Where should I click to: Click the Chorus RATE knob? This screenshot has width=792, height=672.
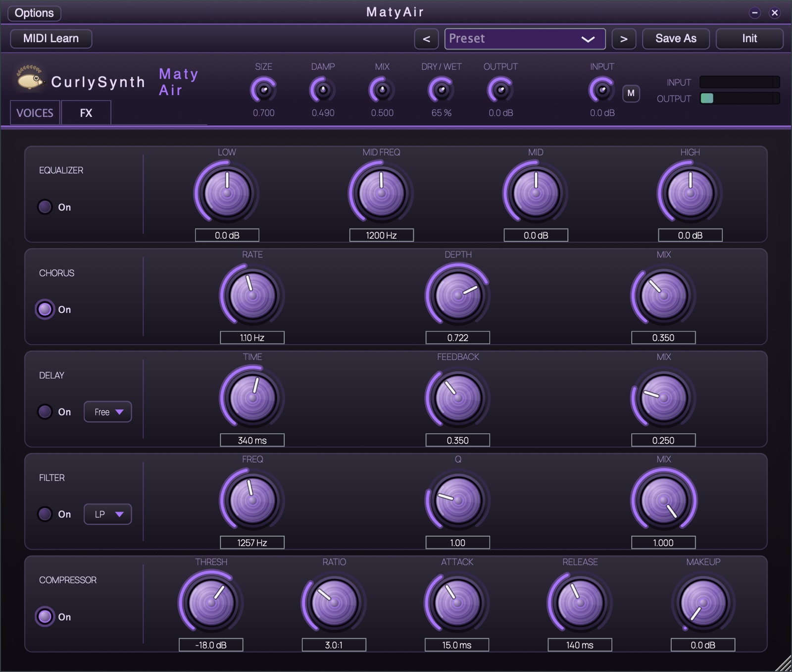[x=252, y=296]
